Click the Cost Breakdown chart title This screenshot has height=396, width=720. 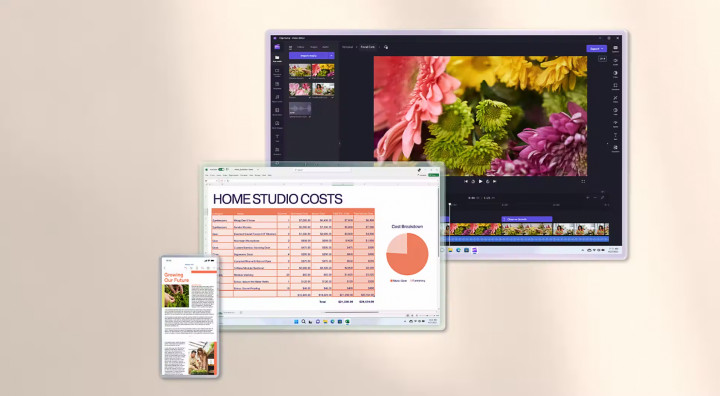(x=407, y=226)
